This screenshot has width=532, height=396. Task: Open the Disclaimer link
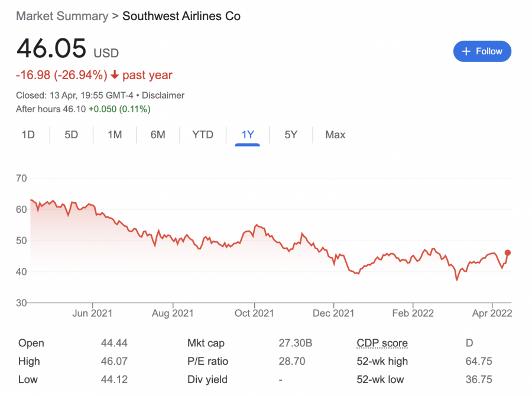pos(163,95)
